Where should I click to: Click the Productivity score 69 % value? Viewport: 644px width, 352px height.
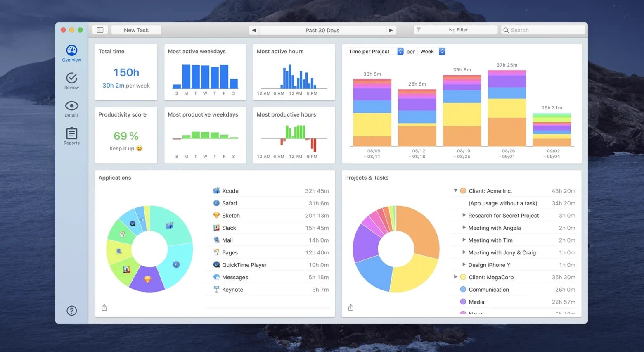coord(126,136)
